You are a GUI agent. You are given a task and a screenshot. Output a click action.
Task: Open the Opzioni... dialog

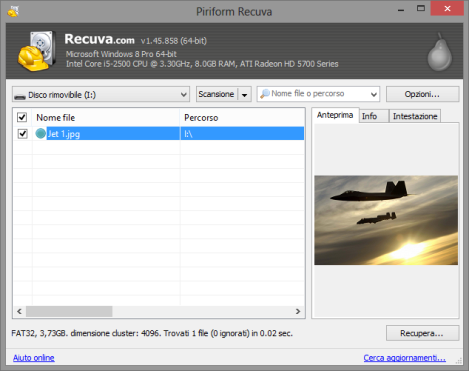[x=422, y=94]
